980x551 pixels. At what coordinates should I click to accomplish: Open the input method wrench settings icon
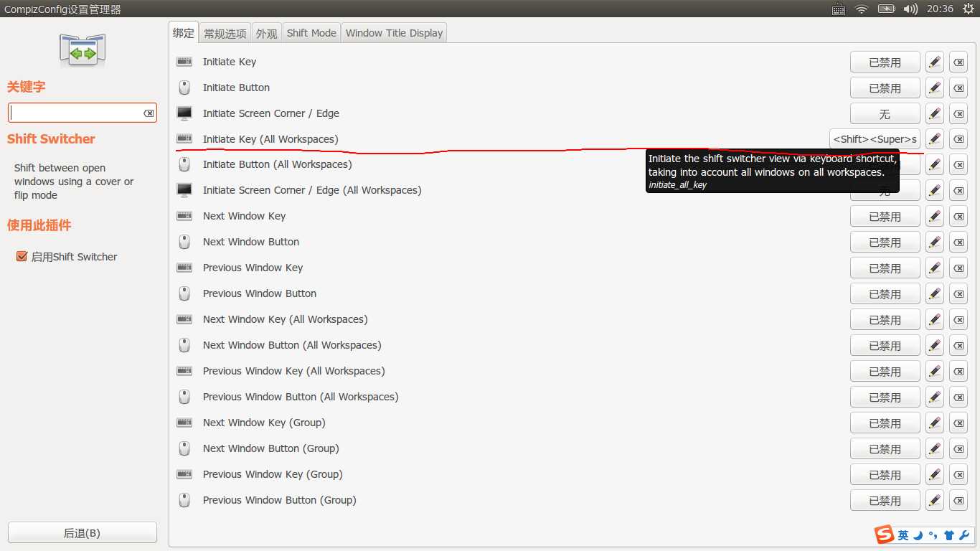(964, 535)
